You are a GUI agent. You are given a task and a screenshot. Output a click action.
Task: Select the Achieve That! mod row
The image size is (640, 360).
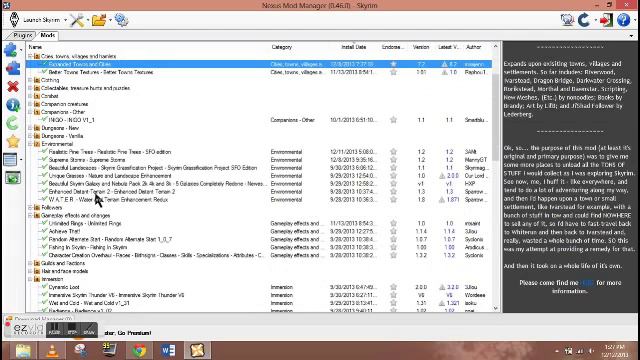click(259, 231)
